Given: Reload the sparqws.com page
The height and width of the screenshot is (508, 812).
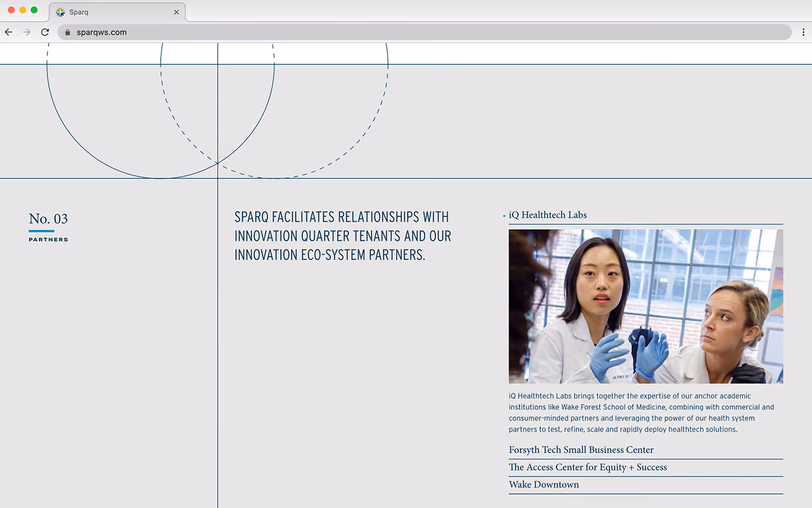Looking at the screenshot, I should [45, 32].
